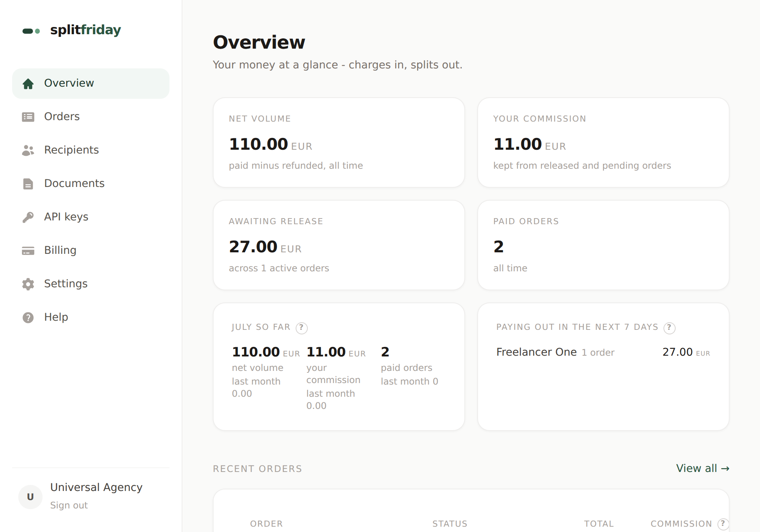Click the Billing card icon
760x532 pixels.
(x=28, y=250)
